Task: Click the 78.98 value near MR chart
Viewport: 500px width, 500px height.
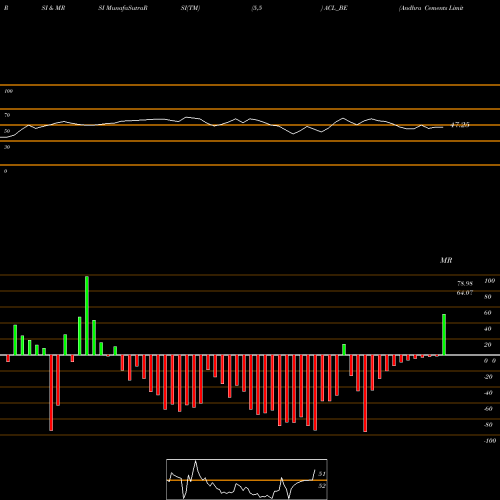Action: [465, 284]
